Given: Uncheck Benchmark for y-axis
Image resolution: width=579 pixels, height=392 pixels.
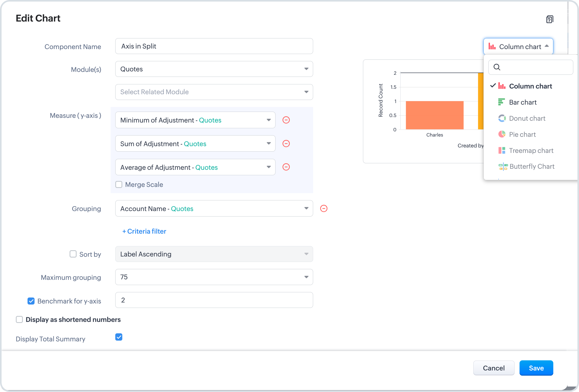Looking at the screenshot, I should coord(31,301).
